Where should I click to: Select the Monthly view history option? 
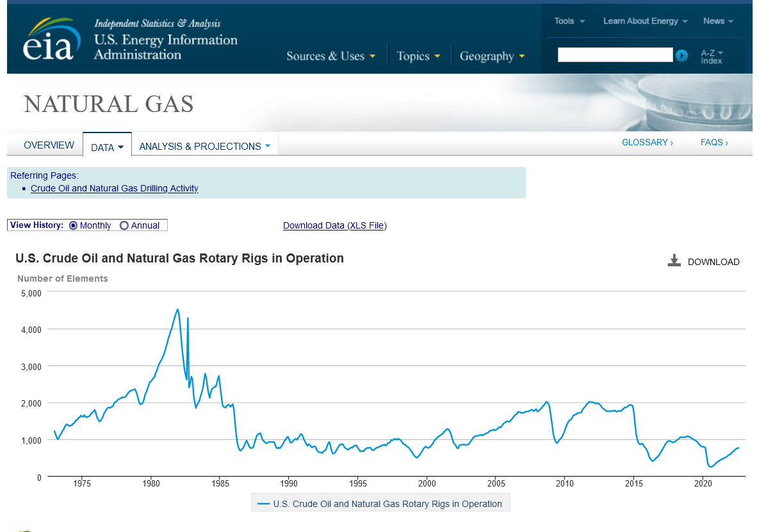pyautogui.click(x=74, y=225)
